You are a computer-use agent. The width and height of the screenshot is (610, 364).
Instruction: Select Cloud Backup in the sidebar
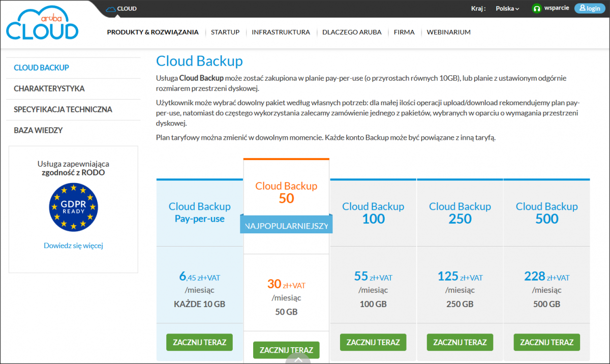point(74,68)
